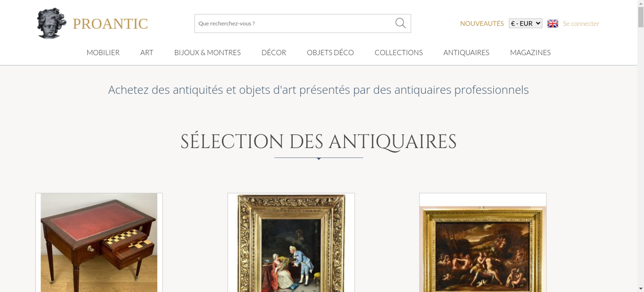Open the gilt-framed courtship painting thumbnail
Viewport: 644px width, 292px height.
point(291,242)
